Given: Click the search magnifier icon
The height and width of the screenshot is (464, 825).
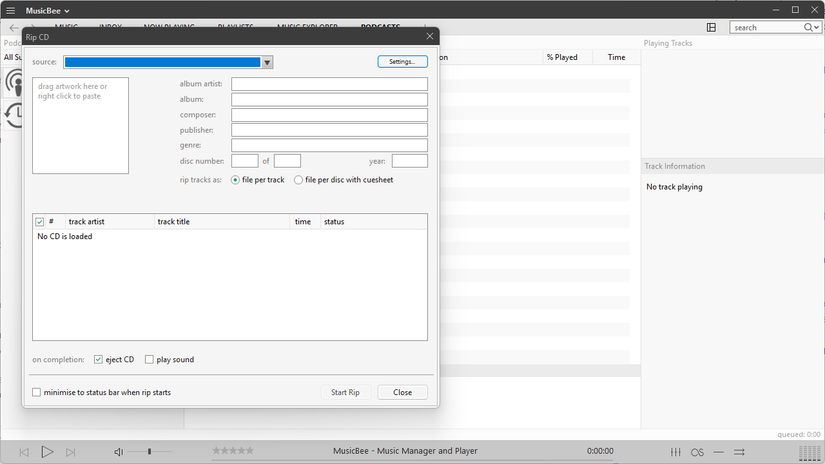Looking at the screenshot, I should point(808,27).
